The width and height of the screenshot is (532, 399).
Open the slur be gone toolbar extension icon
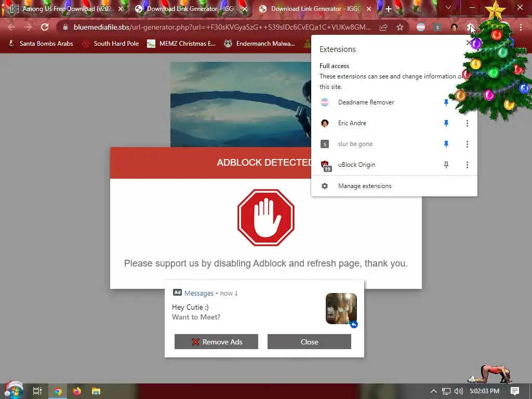tap(437, 27)
